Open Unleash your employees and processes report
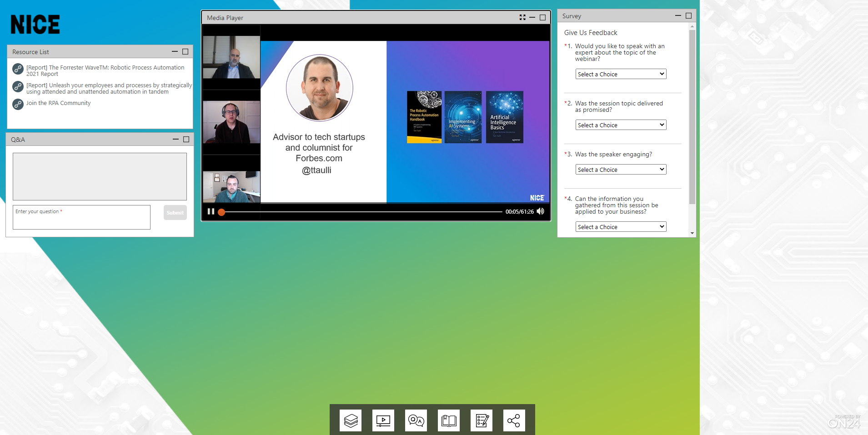 click(x=109, y=88)
